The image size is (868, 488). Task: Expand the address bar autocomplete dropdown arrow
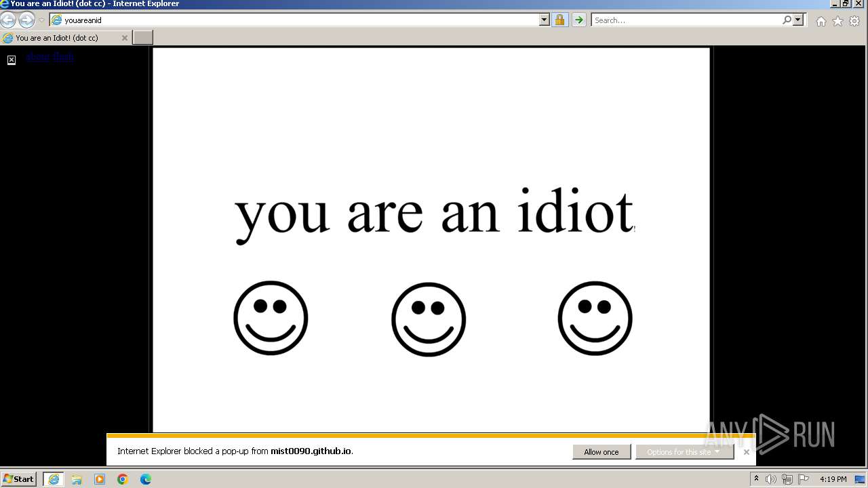pyautogui.click(x=545, y=20)
